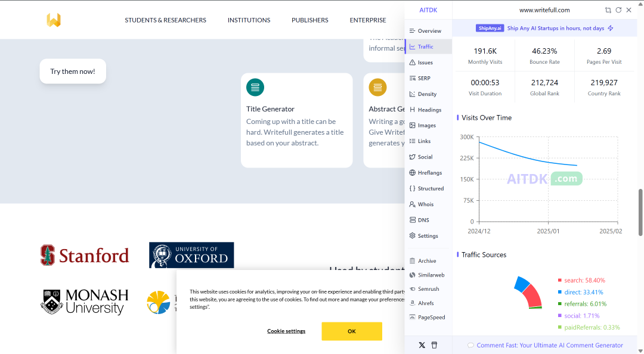The image size is (644, 354).
Task: Toggle the search 58.40% legend entry
Action: pyautogui.click(x=581, y=281)
